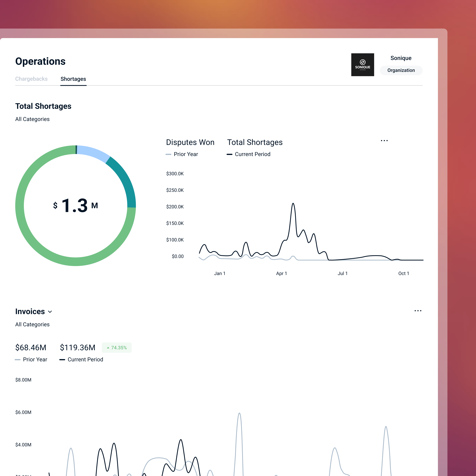Click the $1.3 M donut center value

(x=75, y=206)
